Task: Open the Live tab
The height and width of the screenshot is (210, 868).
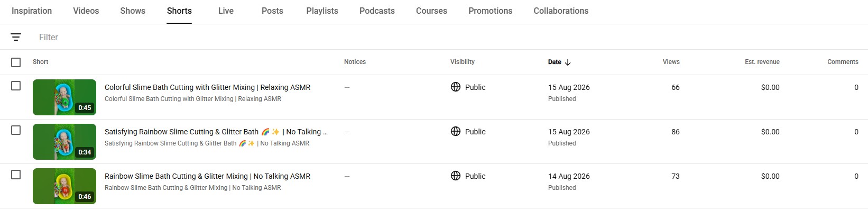Action: click(226, 11)
